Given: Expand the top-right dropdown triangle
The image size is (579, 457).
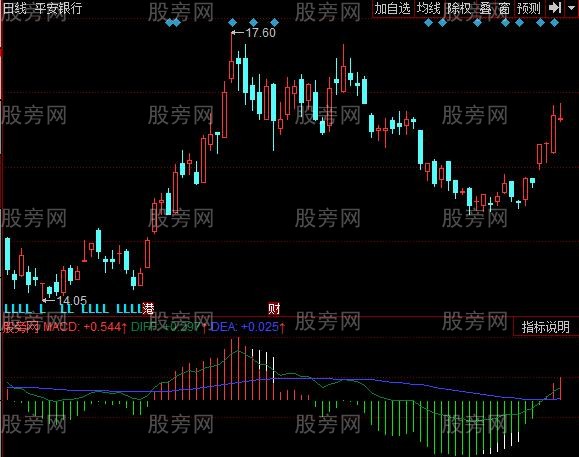Looking at the screenshot, I should (572, 7).
